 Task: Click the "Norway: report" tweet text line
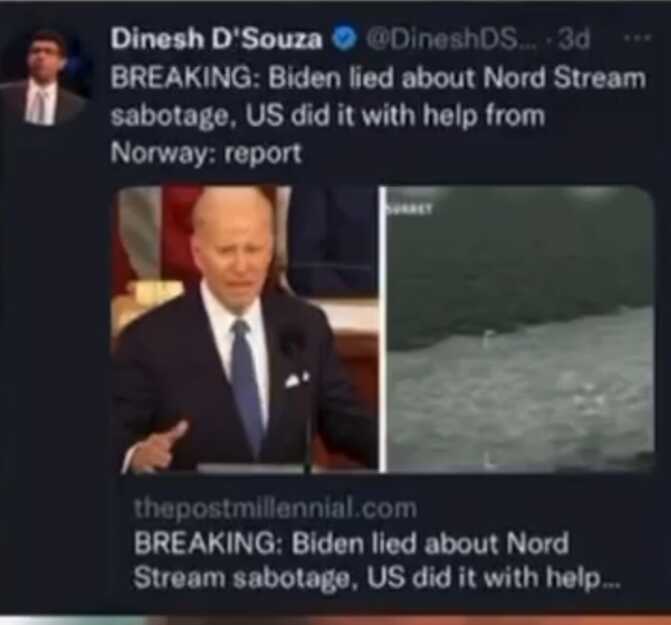coord(206,153)
